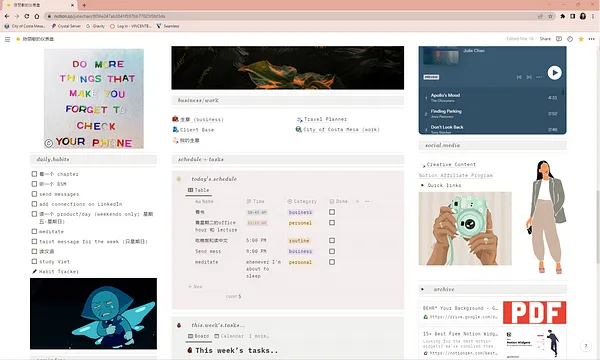Open City of Costa Mesa bookmark
The height and width of the screenshot is (360, 600).
point(24,26)
